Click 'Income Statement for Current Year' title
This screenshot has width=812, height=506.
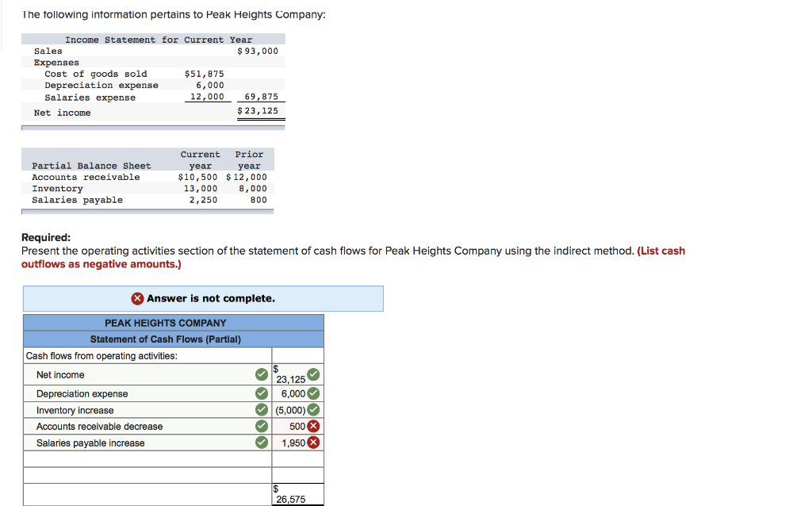pos(159,40)
